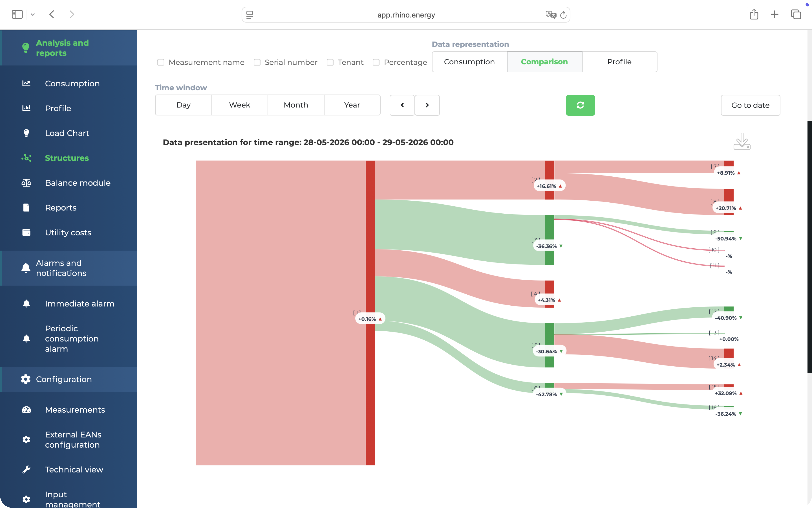Click the app.rhino.energy address bar
Image resolution: width=812 pixels, height=508 pixels.
point(406,15)
